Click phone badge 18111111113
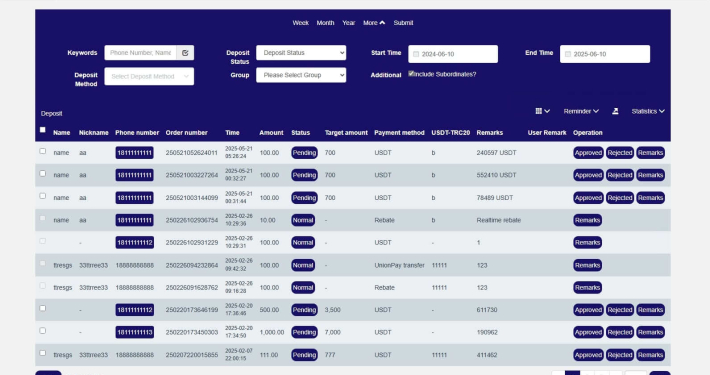Image resolution: width=710 pixels, height=375 pixels. (x=134, y=332)
